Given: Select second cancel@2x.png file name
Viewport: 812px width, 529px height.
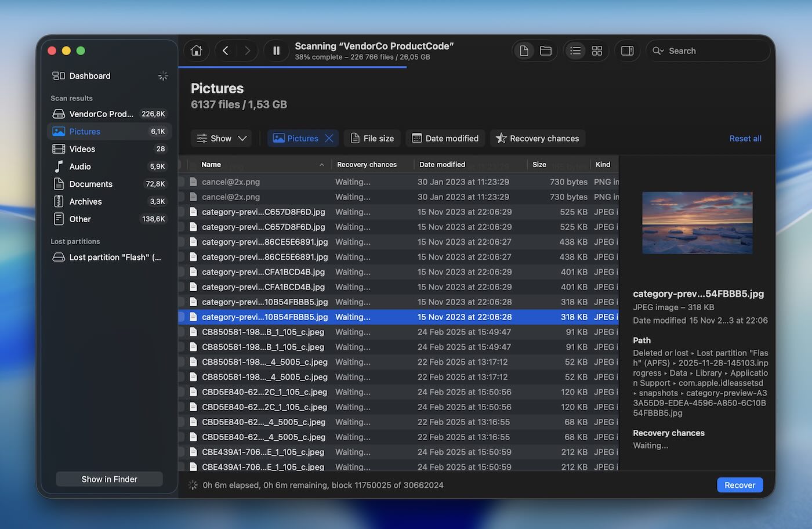Looking at the screenshot, I should [x=231, y=197].
